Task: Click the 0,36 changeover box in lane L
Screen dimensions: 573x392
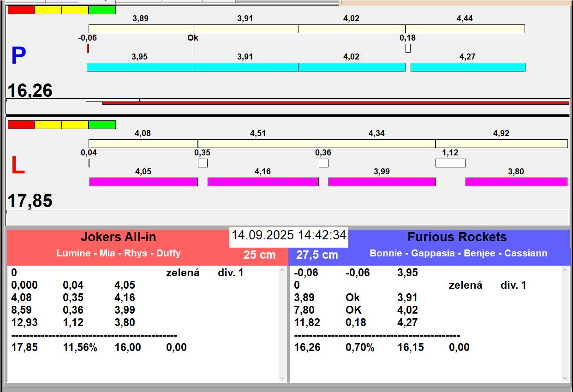Action: (323, 163)
